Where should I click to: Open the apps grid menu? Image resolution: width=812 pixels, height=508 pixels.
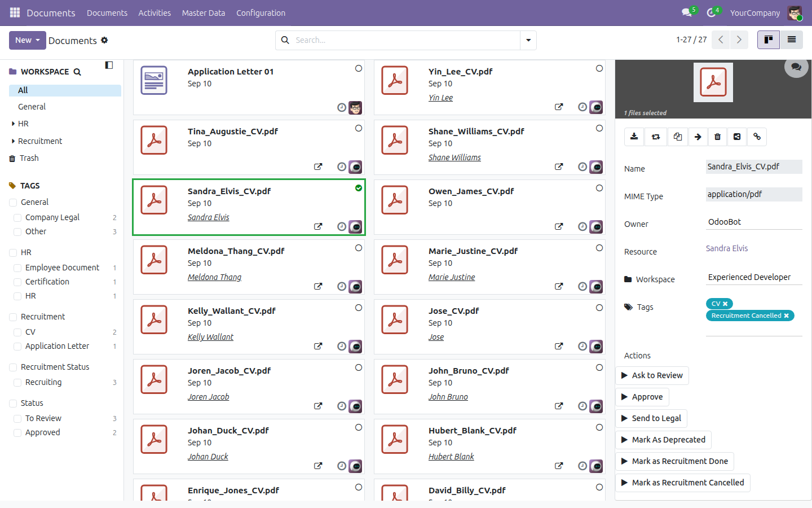click(15, 12)
